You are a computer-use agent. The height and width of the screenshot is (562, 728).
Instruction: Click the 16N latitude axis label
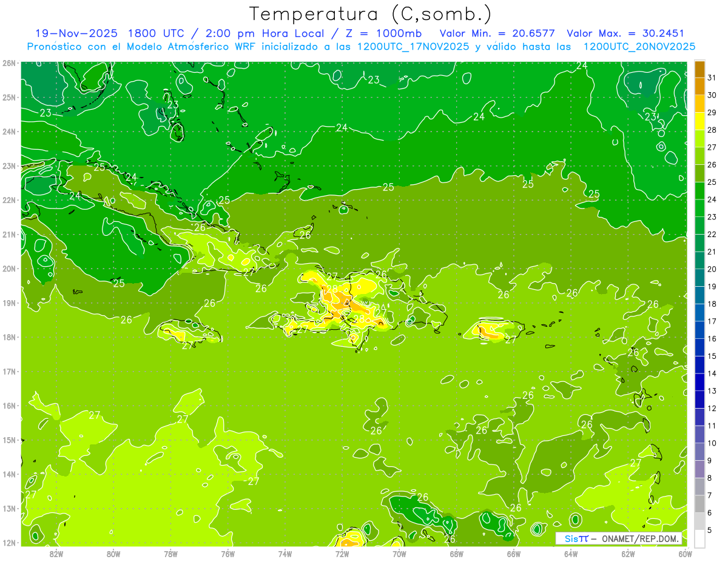point(9,406)
